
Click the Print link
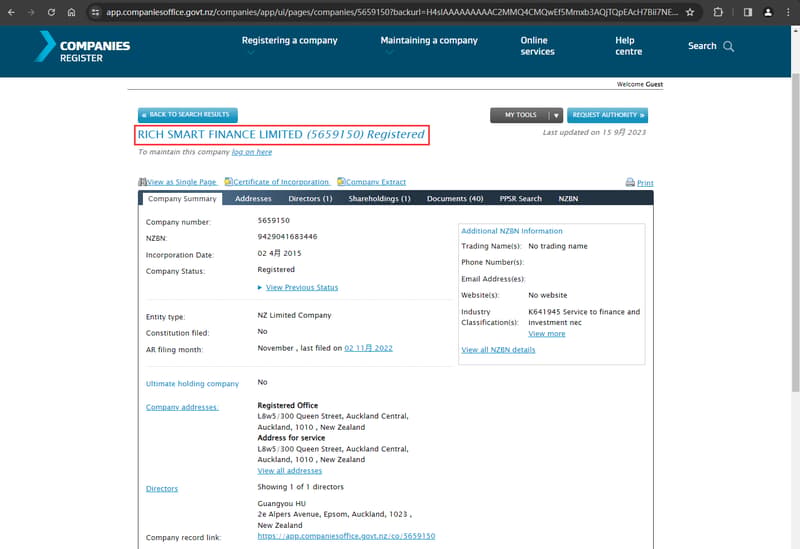(x=645, y=183)
